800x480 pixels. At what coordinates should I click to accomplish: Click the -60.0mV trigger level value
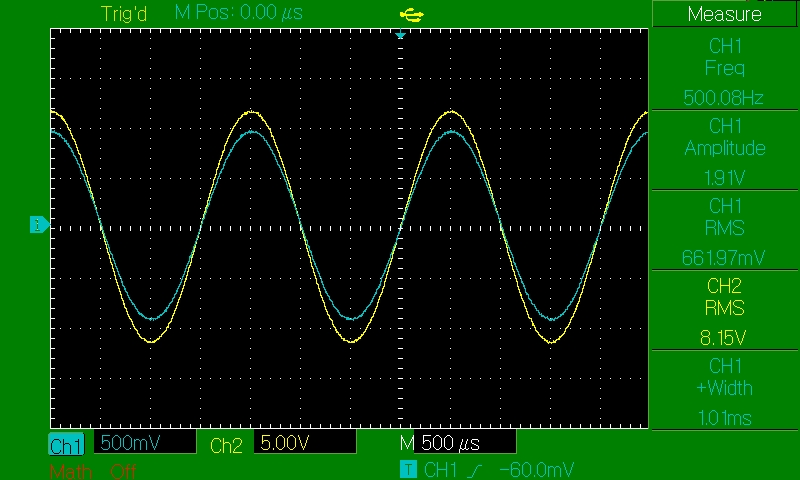tap(536, 469)
